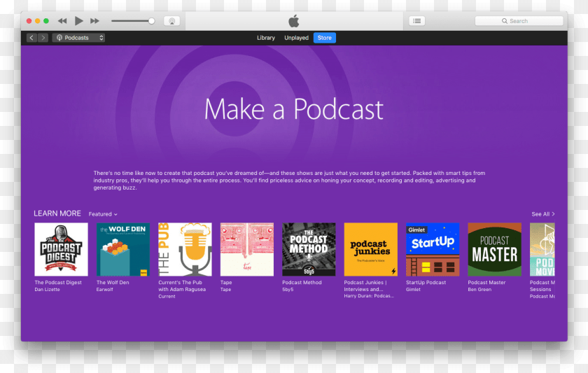Click the Podcast Junkies Interviews title

tap(365, 286)
